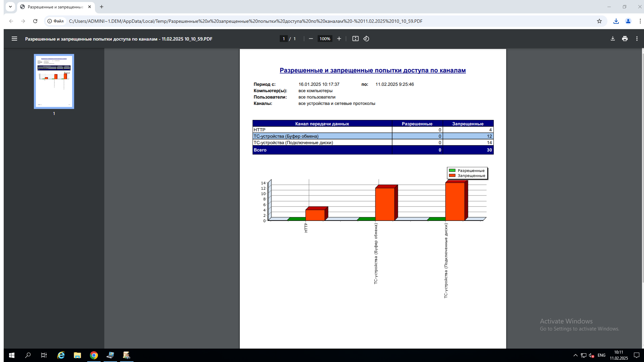Open Chrome downloads icon

[x=616, y=21]
